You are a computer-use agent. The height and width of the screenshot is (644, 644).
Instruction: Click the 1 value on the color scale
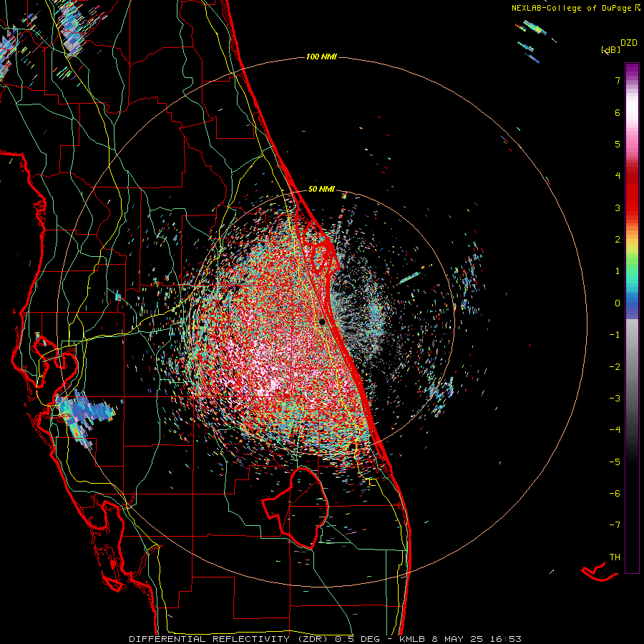pos(618,271)
